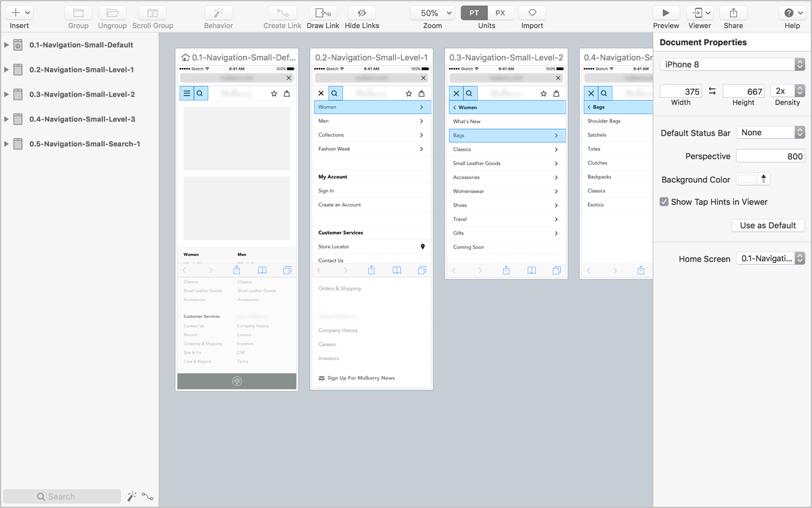Expand the 0.2-Navigation-Small-Level-1 layer
This screenshot has height=508, width=812.
coord(6,70)
